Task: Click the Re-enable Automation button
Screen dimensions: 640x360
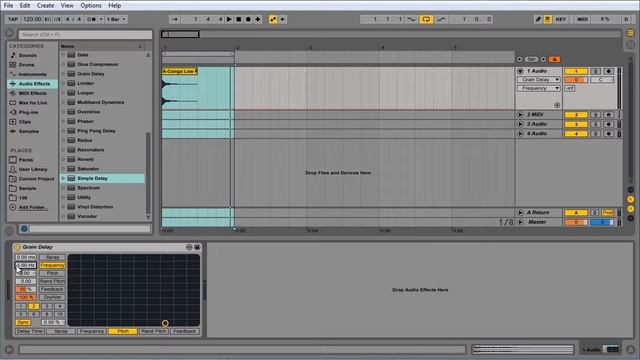Action: 283,19
